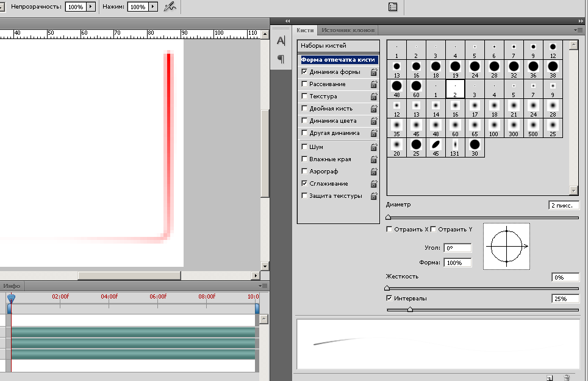The width and height of the screenshot is (588, 381).
Task: Open the Нажим value dropdown arrow
Action: click(153, 7)
